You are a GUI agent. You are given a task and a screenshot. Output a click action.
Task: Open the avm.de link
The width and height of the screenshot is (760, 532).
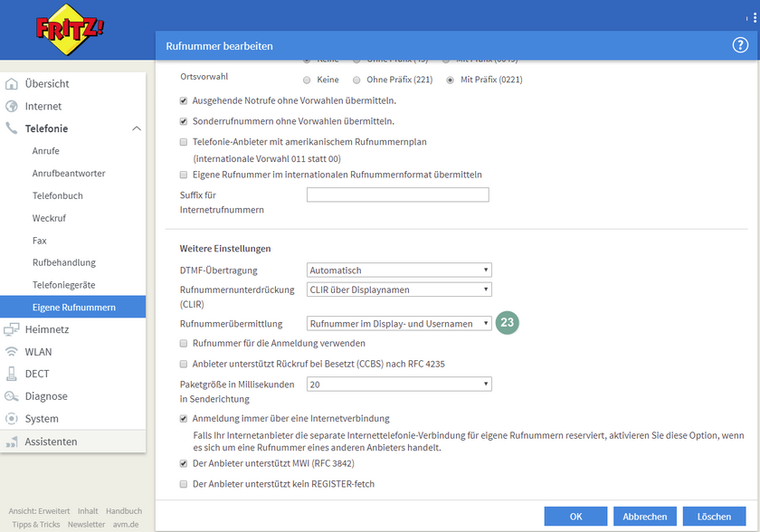[126, 524]
